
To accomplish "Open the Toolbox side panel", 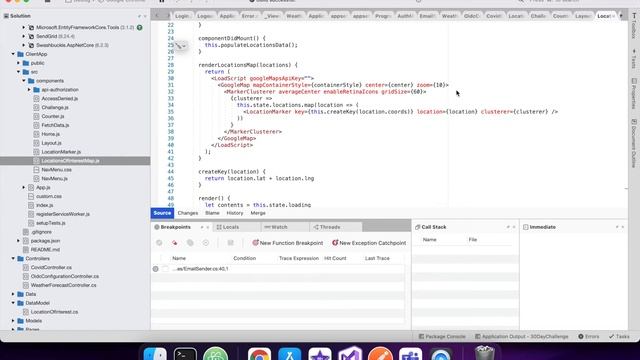I will pyautogui.click(x=634, y=26).
